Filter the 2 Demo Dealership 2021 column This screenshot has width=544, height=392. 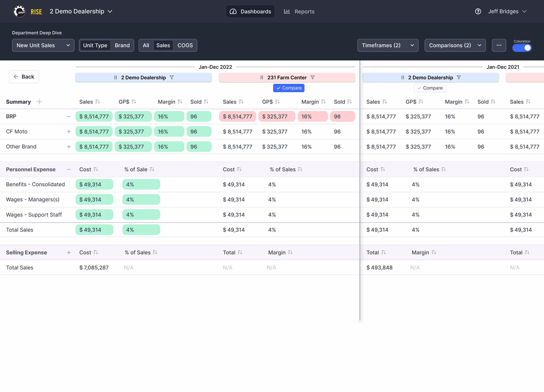tap(459, 78)
